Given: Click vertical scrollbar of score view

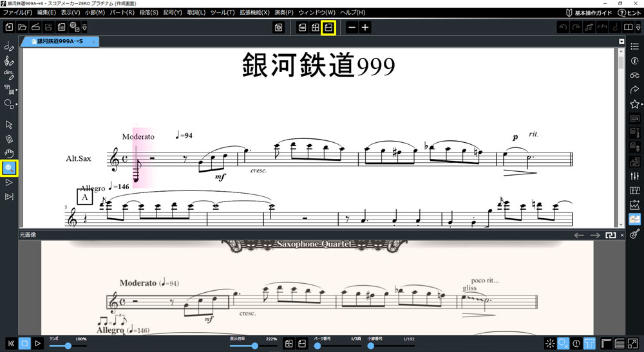Looking at the screenshot, I should [621, 138].
